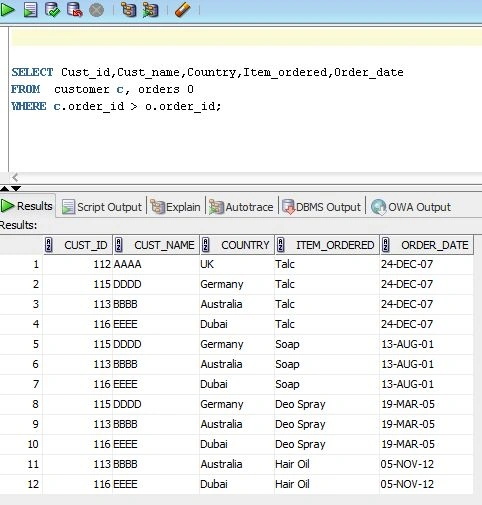Select the EEEE cell in row 7
Image resolution: width=482 pixels, height=505 pixels.
click(156, 384)
